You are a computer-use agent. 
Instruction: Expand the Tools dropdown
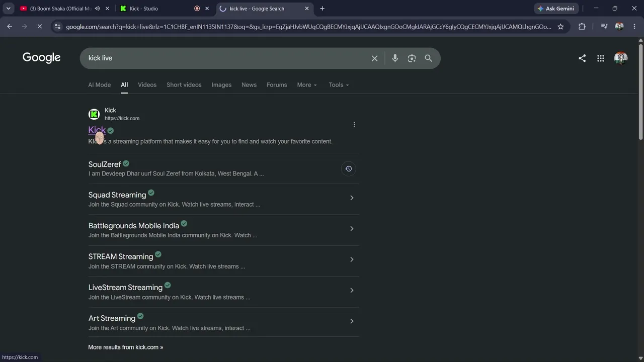[x=339, y=85]
